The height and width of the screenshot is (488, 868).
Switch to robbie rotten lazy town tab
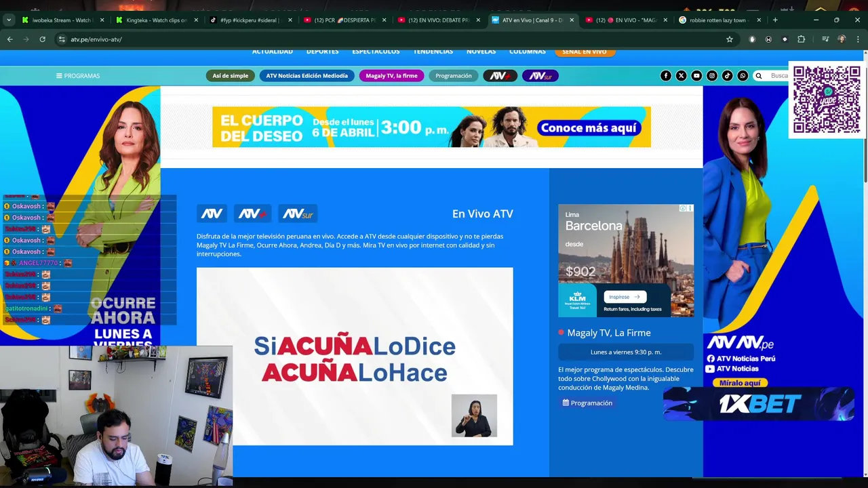[717, 20]
